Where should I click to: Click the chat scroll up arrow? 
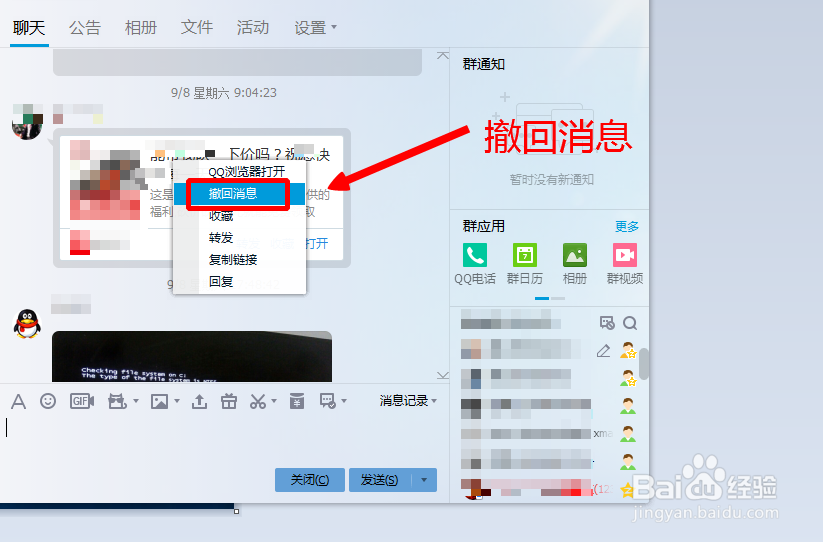pyautogui.click(x=442, y=55)
